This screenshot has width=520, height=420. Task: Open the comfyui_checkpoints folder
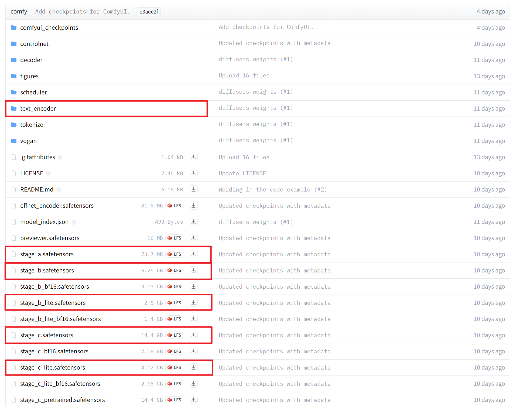pos(49,28)
